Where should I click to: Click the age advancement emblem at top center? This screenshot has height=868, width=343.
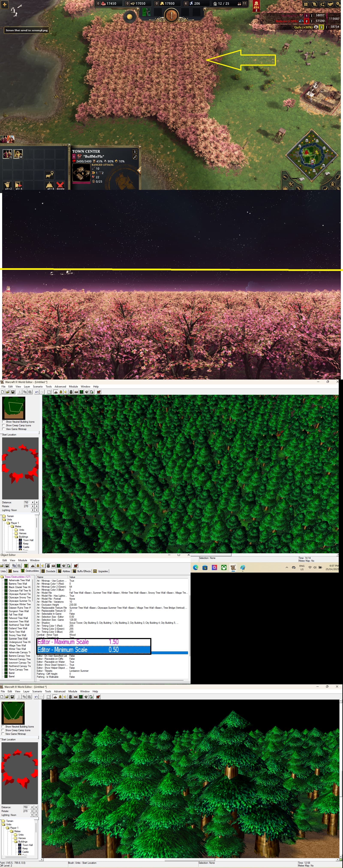tap(171, 15)
